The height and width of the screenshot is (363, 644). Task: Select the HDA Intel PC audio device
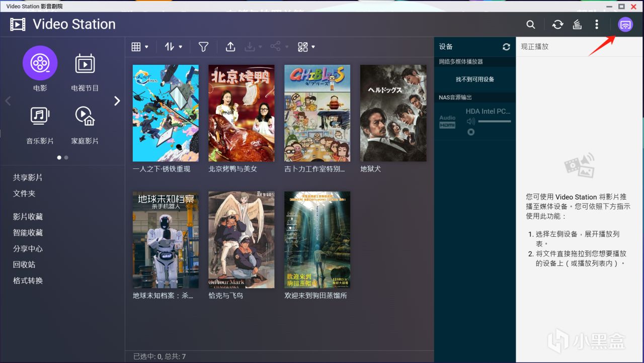click(488, 111)
